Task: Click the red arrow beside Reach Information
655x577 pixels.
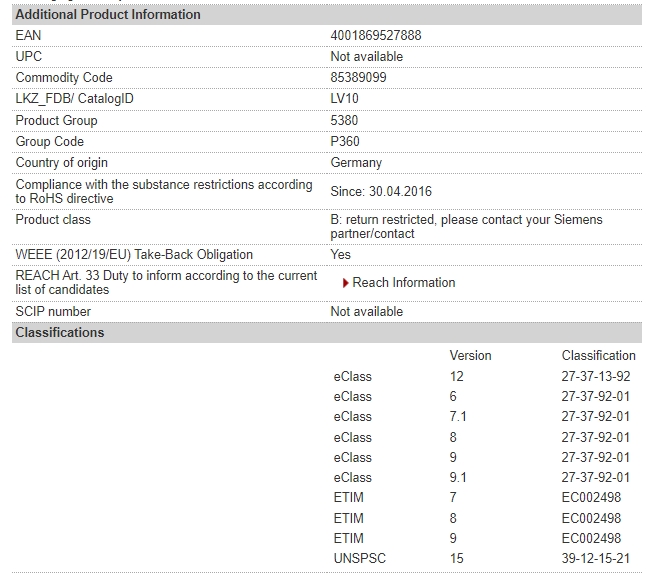Action: tap(345, 283)
